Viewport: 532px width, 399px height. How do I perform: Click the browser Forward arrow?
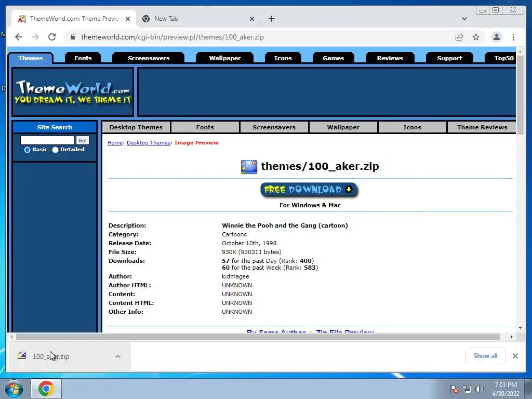(35, 37)
